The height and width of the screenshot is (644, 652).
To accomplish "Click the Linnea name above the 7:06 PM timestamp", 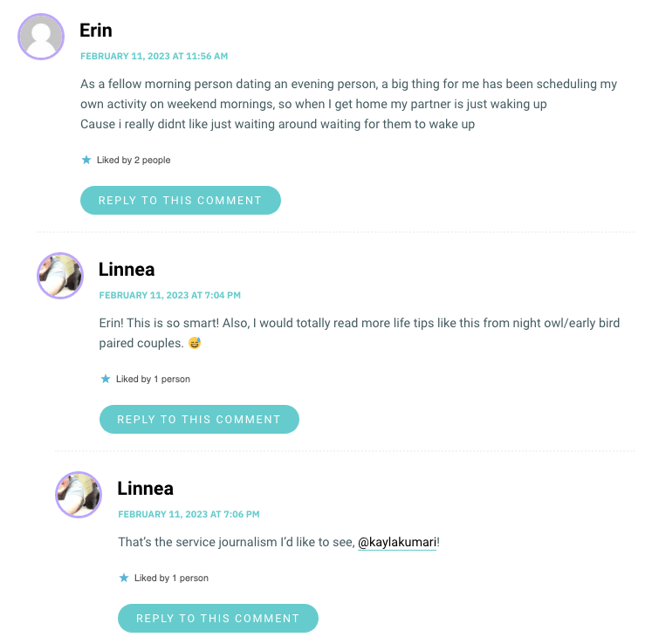I will tap(146, 489).
